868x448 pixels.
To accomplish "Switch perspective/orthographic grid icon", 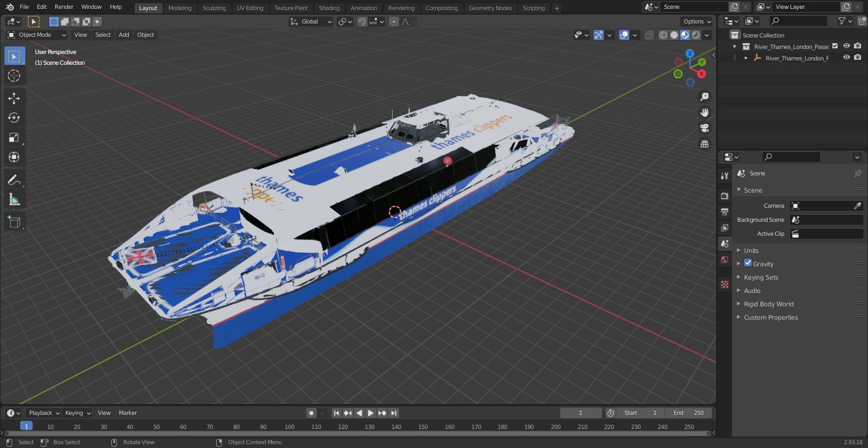I will 704,144.
